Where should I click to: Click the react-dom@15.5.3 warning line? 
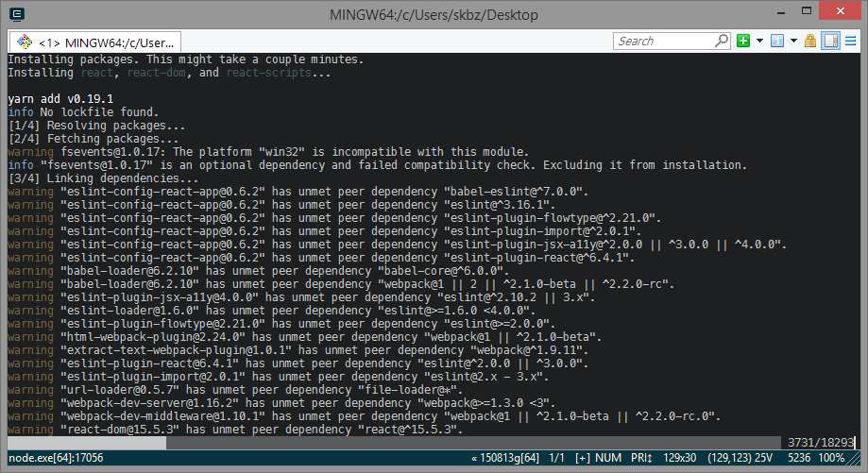(x=235, y=430)
